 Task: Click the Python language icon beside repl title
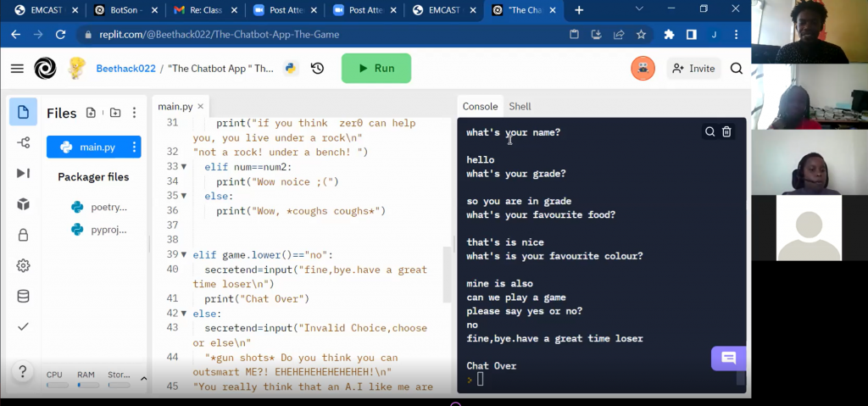pyautogui.click(x=291, y=68)
